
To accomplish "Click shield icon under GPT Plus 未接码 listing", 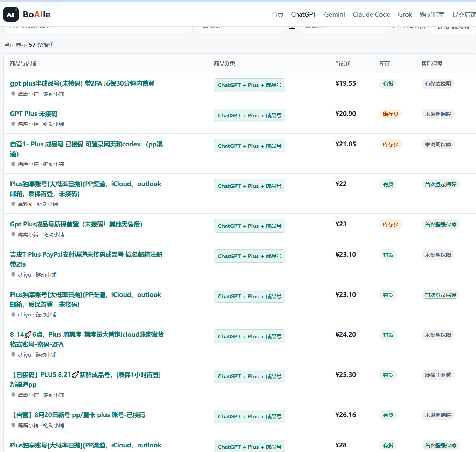I will pos(13,124).
